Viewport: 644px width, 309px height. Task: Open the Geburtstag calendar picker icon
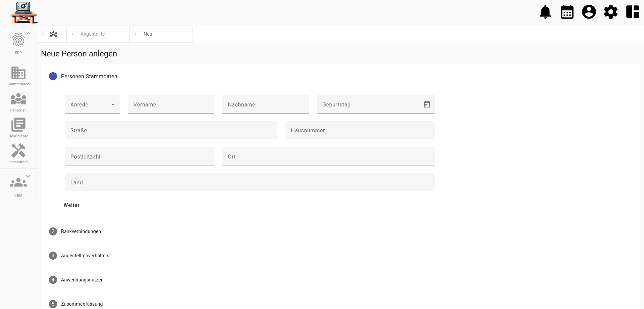click(427, 104)
